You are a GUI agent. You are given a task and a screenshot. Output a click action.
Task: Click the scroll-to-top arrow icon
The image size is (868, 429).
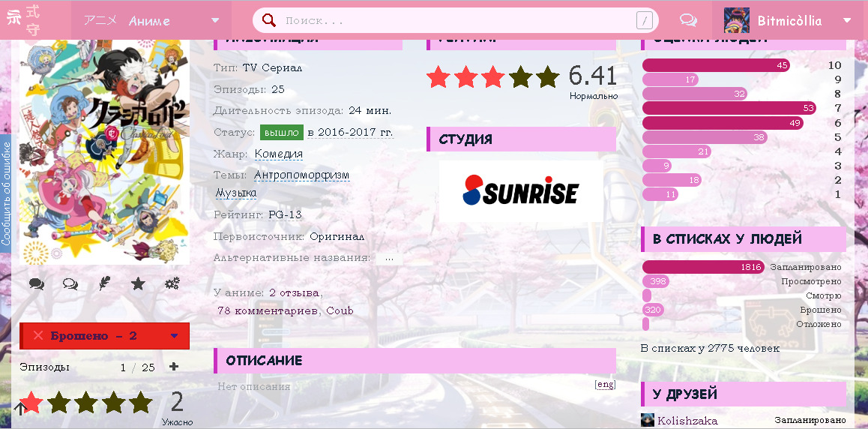20,409
